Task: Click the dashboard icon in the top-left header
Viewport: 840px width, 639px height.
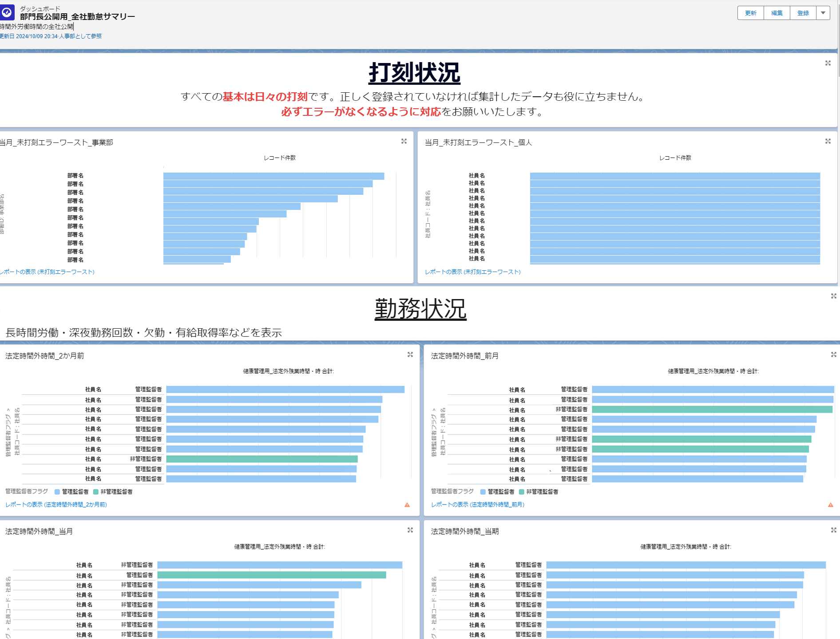Action: click(7, 12)
